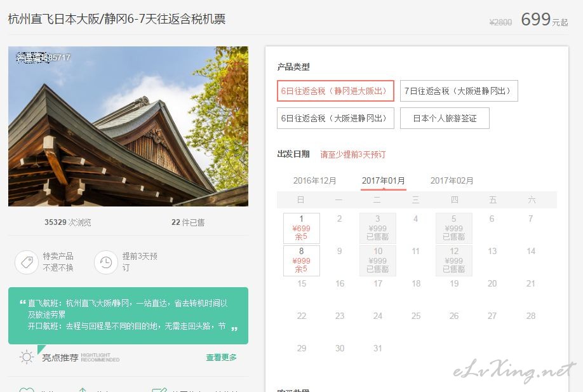
Task: Switch to 2017年02月 month tab
Action: point(452,180)
